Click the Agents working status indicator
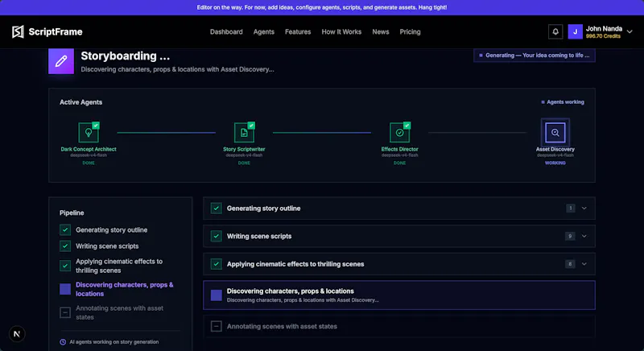 [x=562, y=101]
